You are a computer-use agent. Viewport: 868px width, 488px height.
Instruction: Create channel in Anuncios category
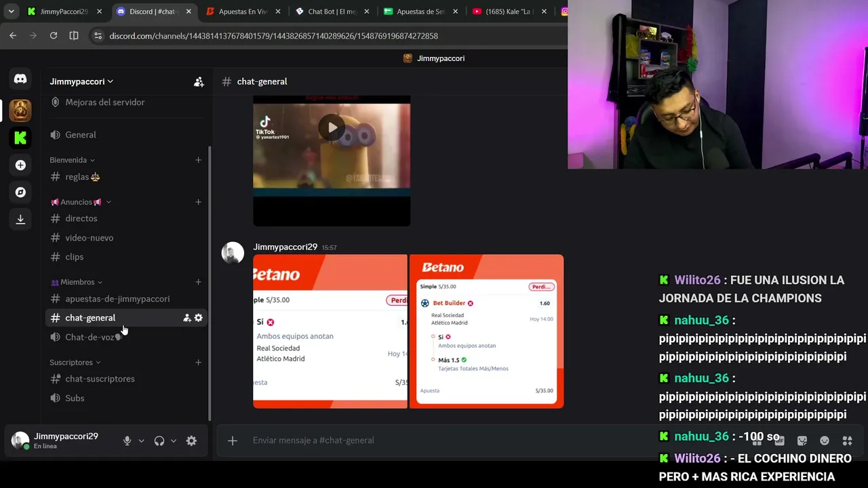click(198, 202)
